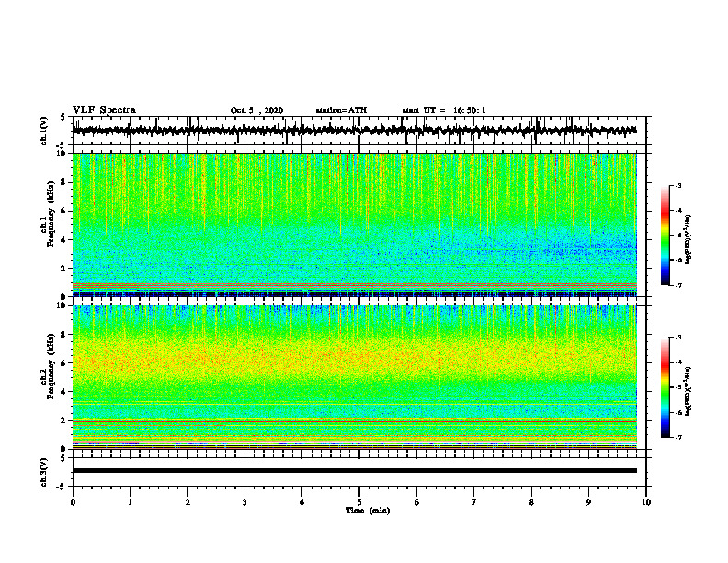Screen dimensions: 728x563
Task: Click the "station= ATH" header label
Action: click(341, 110)
